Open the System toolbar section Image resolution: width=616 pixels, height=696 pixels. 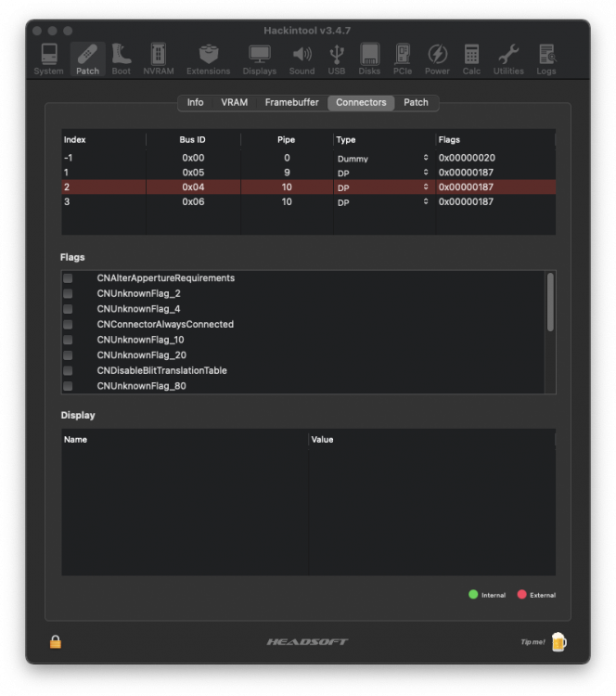tap(48, 59)
